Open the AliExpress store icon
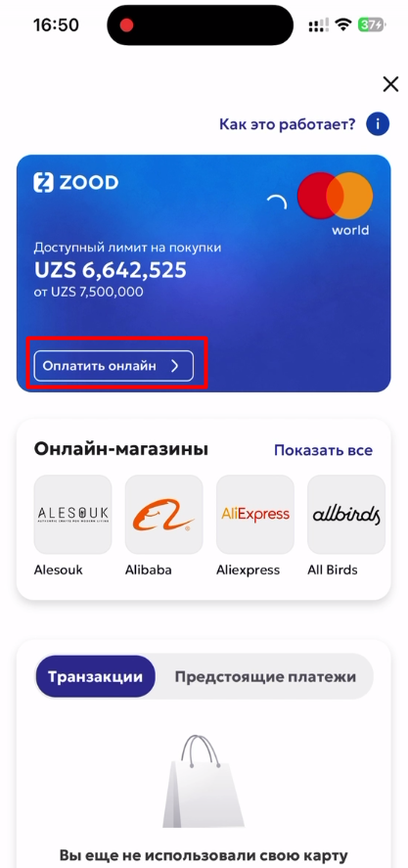Viewport: 408px width, 868px height. (255, 515)
